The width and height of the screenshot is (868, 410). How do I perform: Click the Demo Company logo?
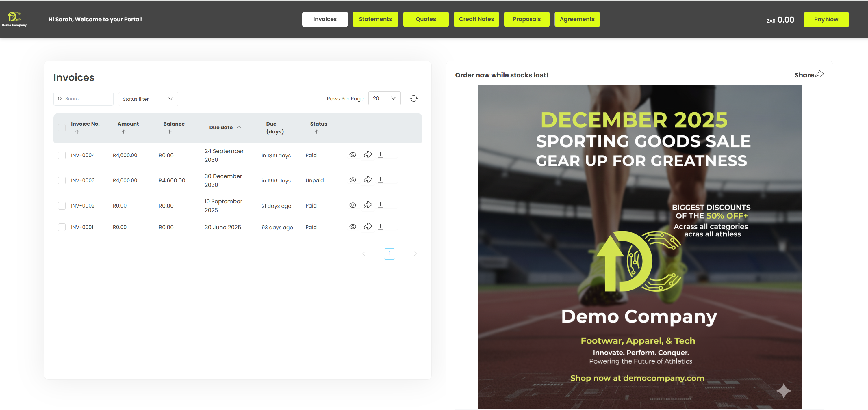click(x=14, y=19)
